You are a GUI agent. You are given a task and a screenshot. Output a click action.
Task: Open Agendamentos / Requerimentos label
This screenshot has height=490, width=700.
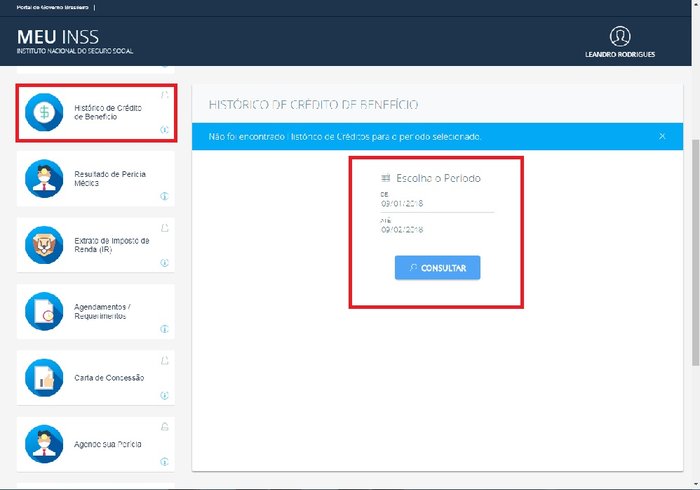[x=102, y=311]
